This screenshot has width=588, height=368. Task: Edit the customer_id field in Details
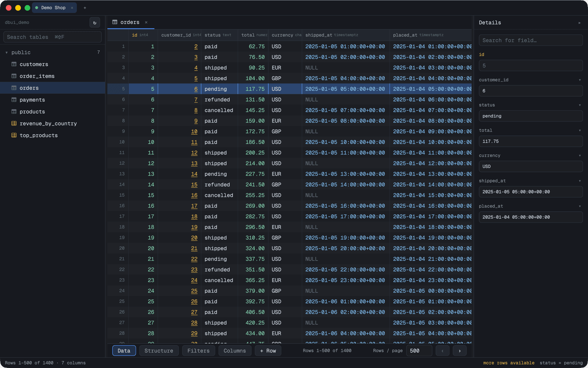[x=531, y=91]
